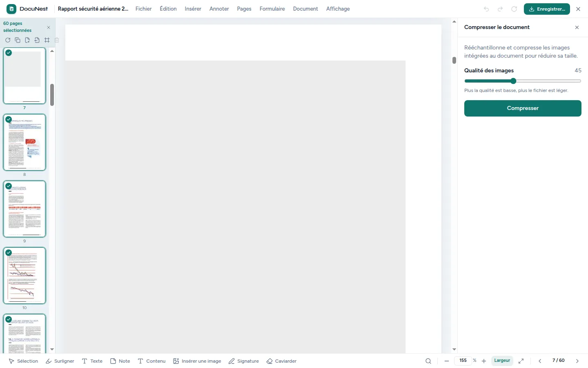Open the Annoter menu
Image resolution: width=588 pixels, height=368 pixels.
click(219, 9)
